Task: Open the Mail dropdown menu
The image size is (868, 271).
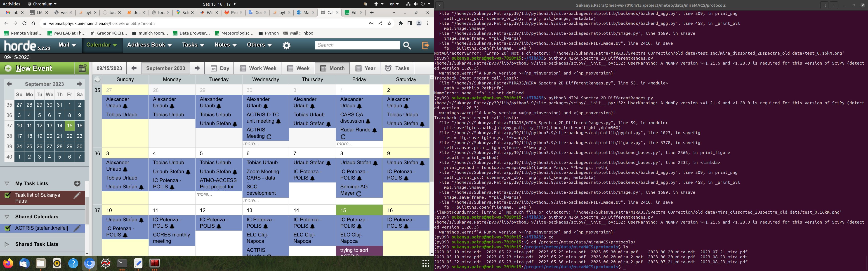Action: pyautogui.click(x=67, y=45)
